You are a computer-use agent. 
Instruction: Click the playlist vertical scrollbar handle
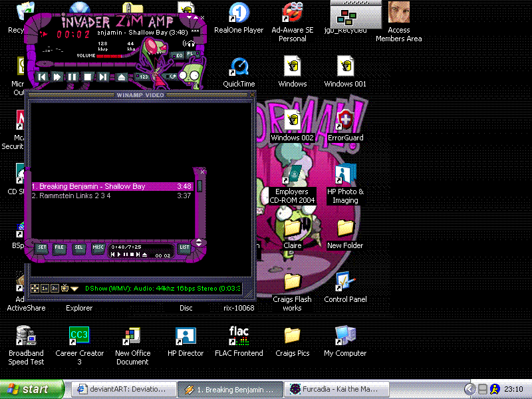click(x=199, y=186)
